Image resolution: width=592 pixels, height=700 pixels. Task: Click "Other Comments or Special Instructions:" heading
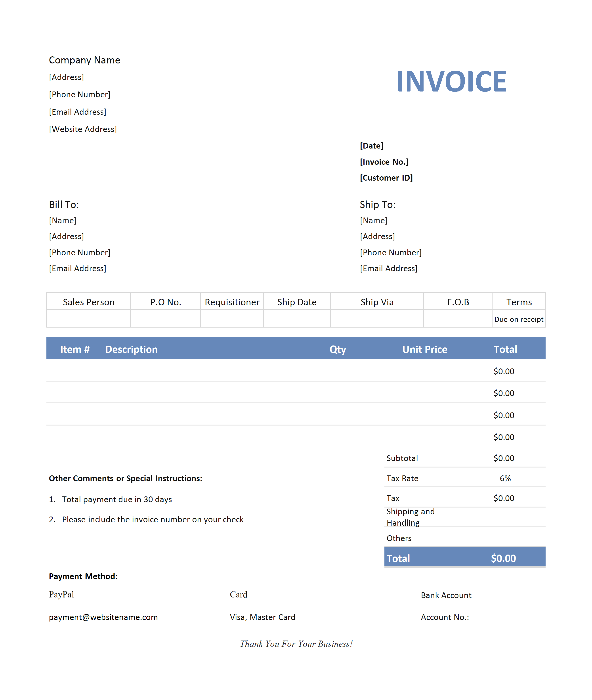(x=126, y=479)
